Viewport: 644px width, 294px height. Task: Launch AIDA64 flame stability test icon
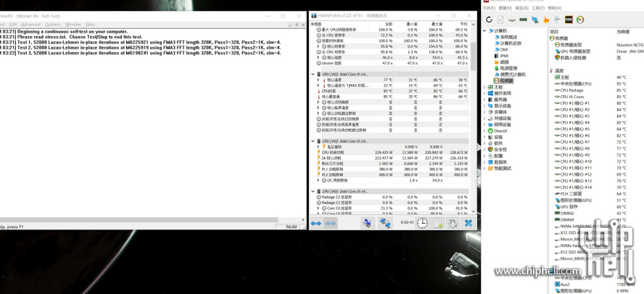pos(546,19)
